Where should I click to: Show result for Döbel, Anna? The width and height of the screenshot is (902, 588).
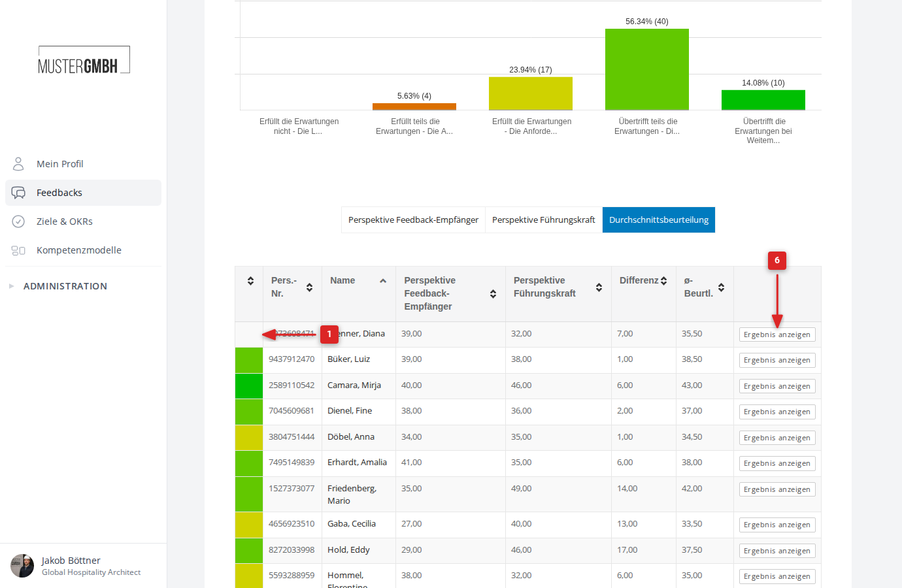click(777, 438)
